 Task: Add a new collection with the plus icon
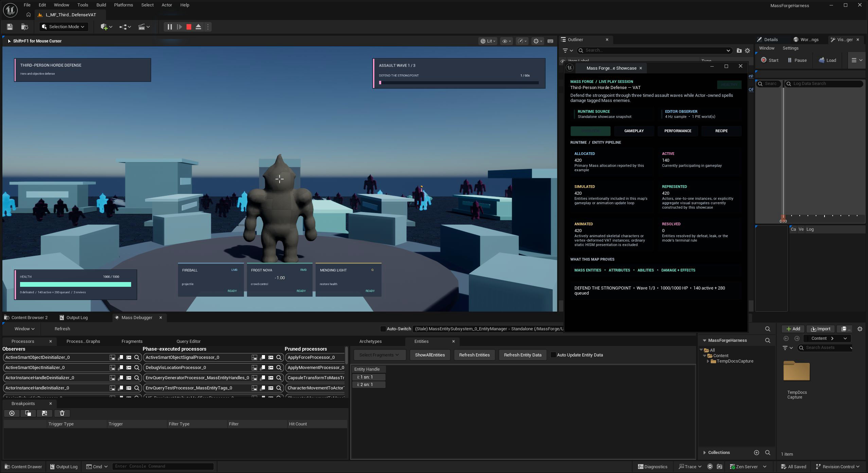(757, 453)
